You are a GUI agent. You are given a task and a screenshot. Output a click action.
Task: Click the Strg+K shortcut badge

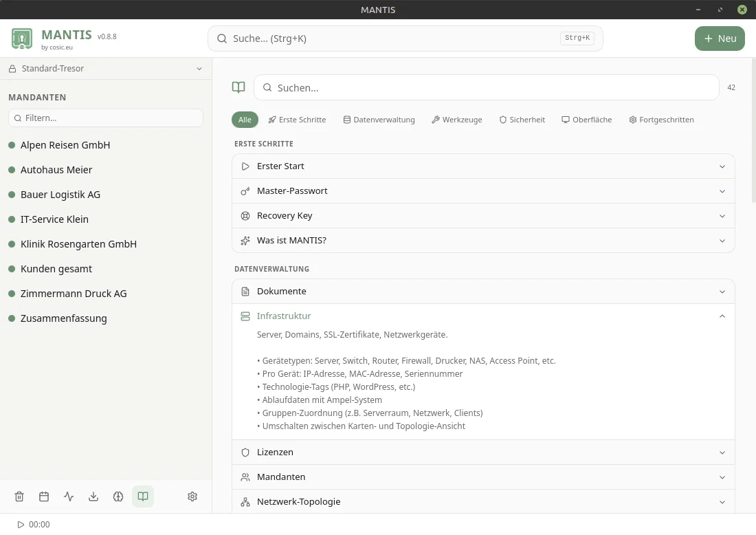pyautogui.click(x=577, y=38)
